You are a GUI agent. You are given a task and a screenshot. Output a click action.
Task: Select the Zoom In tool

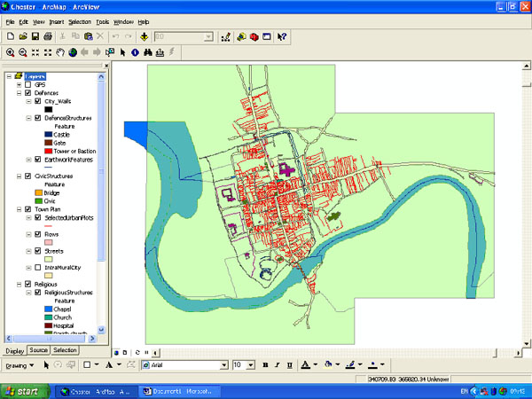(x=11, y=52)
